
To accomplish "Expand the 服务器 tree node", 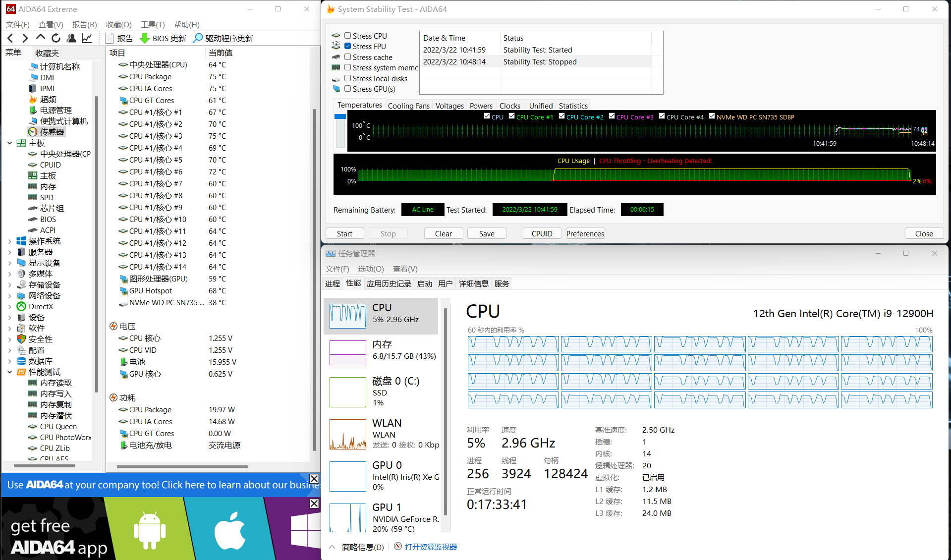I will click(9, 252).
